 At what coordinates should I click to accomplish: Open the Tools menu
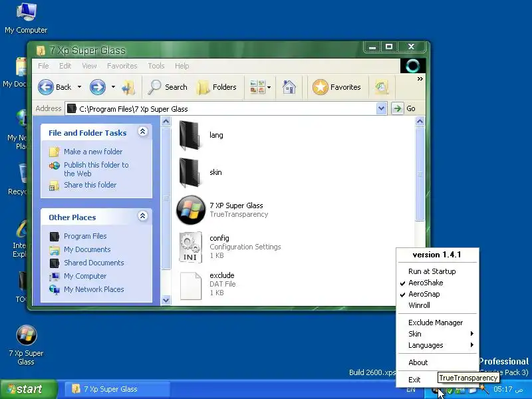pyautogui.click(x=156, y=66)
